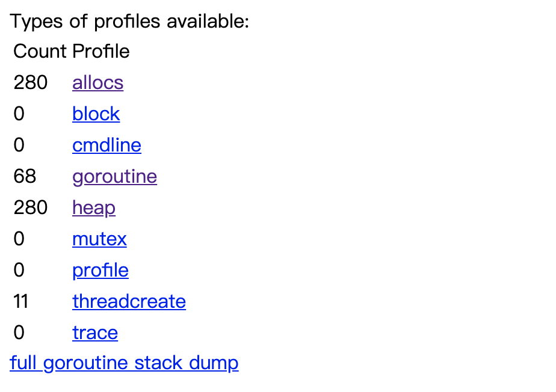The image size is (556, 392).
Task: Click the count 0 beside block
Action: (19, 114)
